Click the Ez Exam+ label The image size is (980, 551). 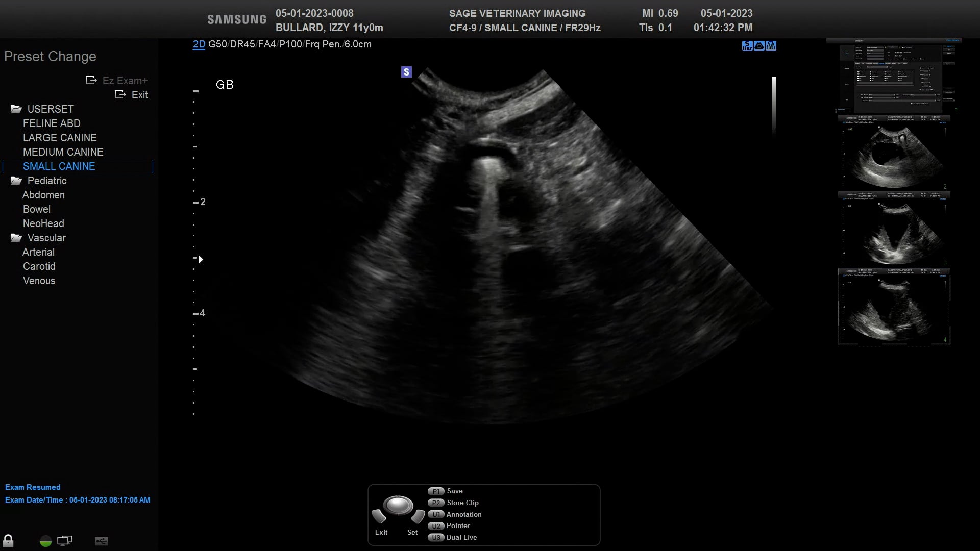pos(125,81)
